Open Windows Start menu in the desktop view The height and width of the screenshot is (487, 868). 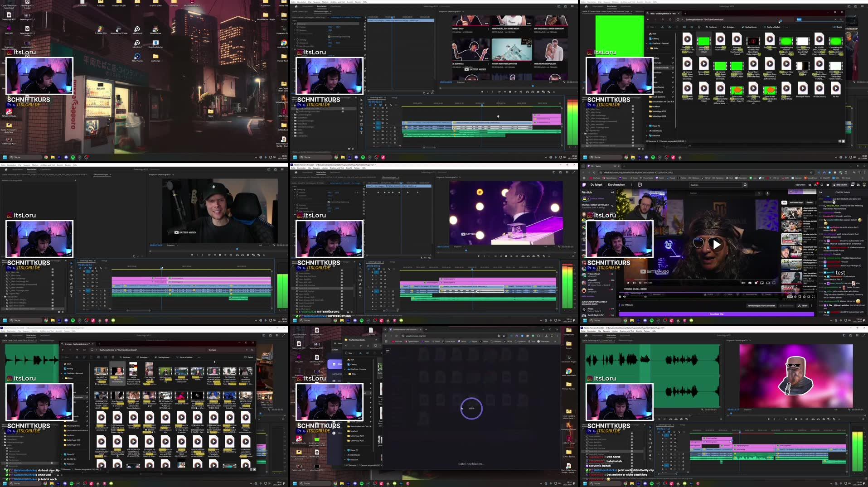pos(5,157)
